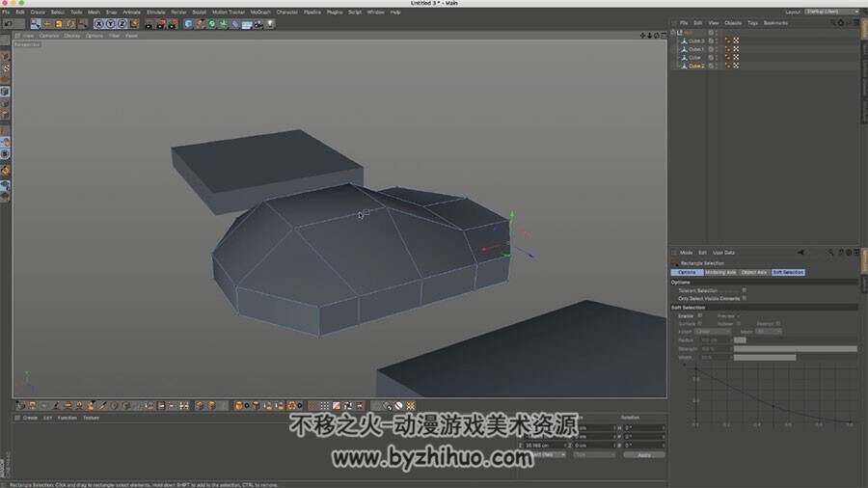Open the Falloff dropdown

pyautogui.click(x=713, y=332)
